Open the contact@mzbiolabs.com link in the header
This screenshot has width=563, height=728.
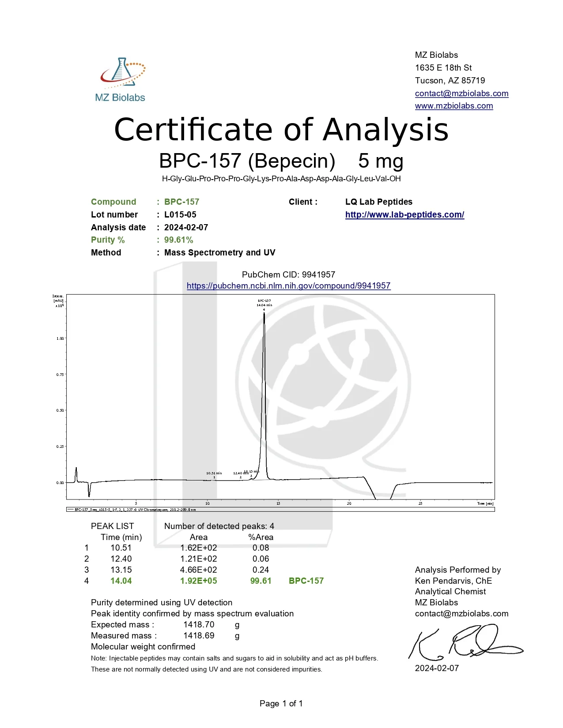[x=461, y=94]
